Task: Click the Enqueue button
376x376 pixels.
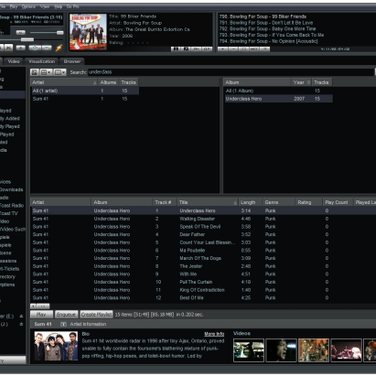Action: 66,314
